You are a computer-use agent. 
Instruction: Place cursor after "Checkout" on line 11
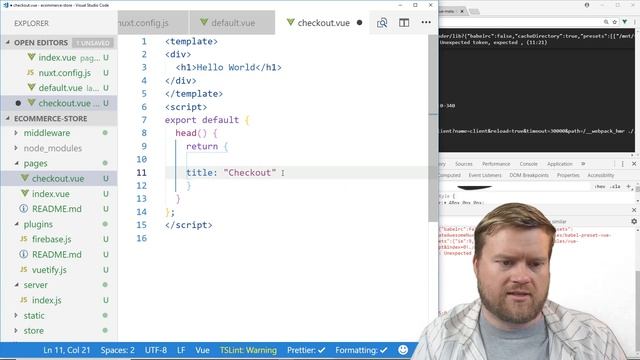point(277,173)
